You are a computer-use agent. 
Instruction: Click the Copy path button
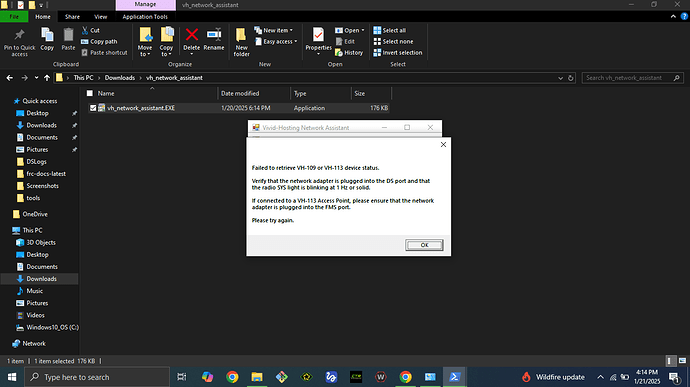tap(99, 41)
